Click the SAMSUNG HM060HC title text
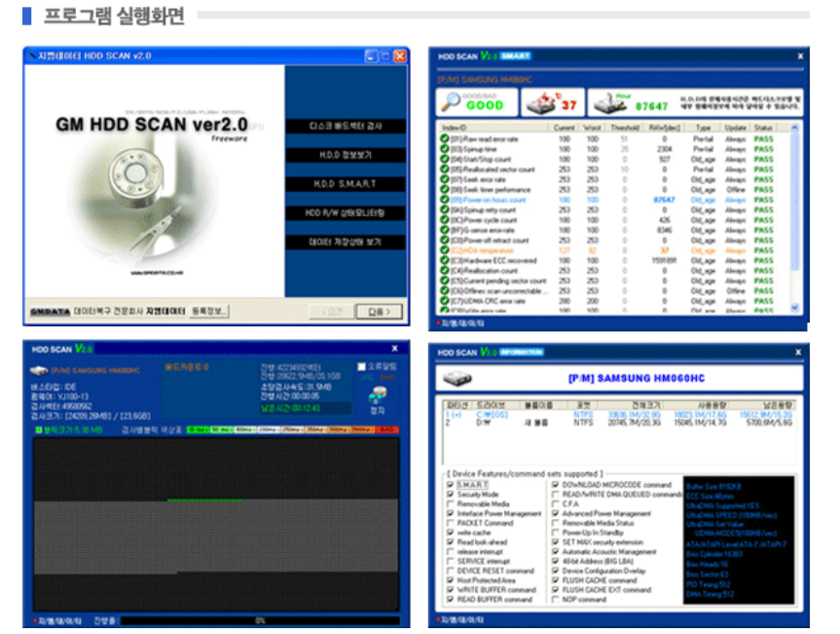This screenshot has height=634, width=840. click(x=637, y=379)
